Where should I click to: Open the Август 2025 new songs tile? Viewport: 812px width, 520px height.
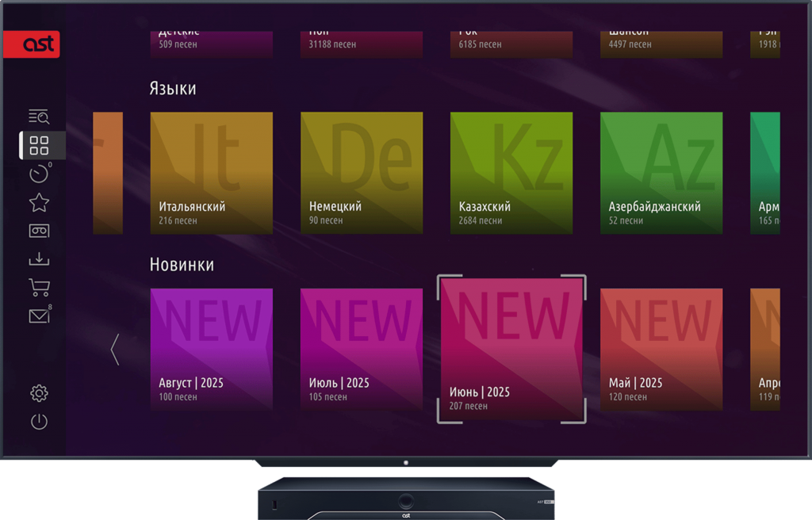[x=211, y=350]
